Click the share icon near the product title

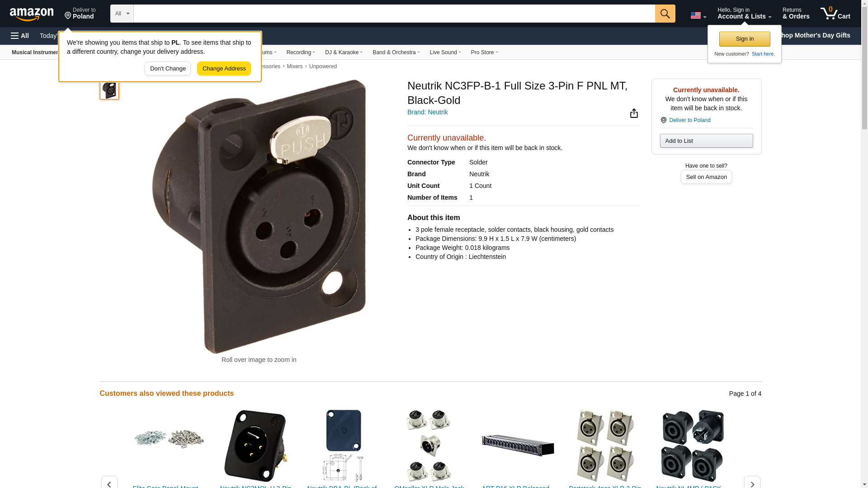634,113
